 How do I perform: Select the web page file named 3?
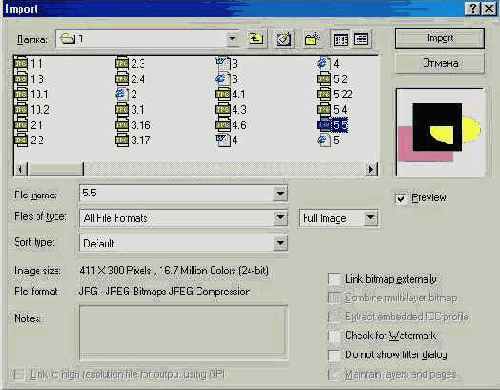[227, 79]
